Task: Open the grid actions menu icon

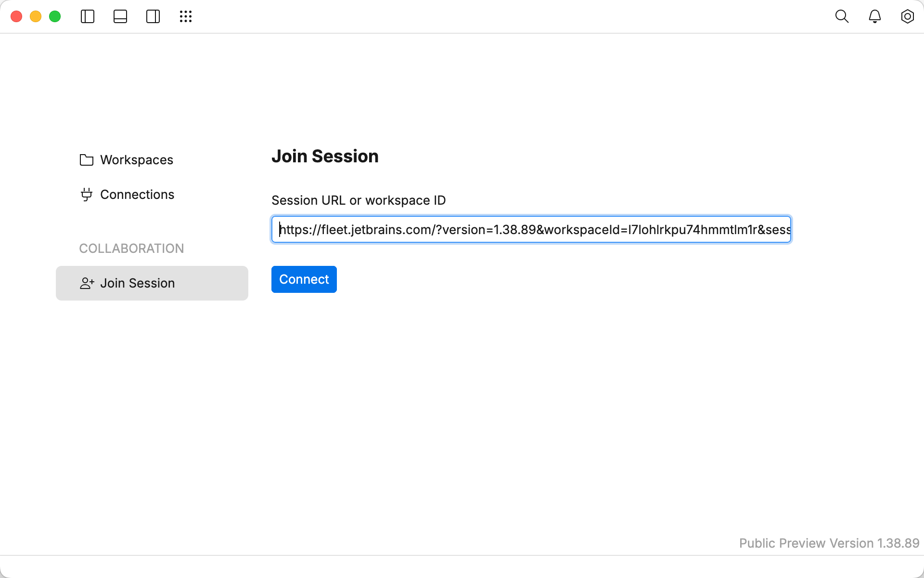Action: point(186,16)
